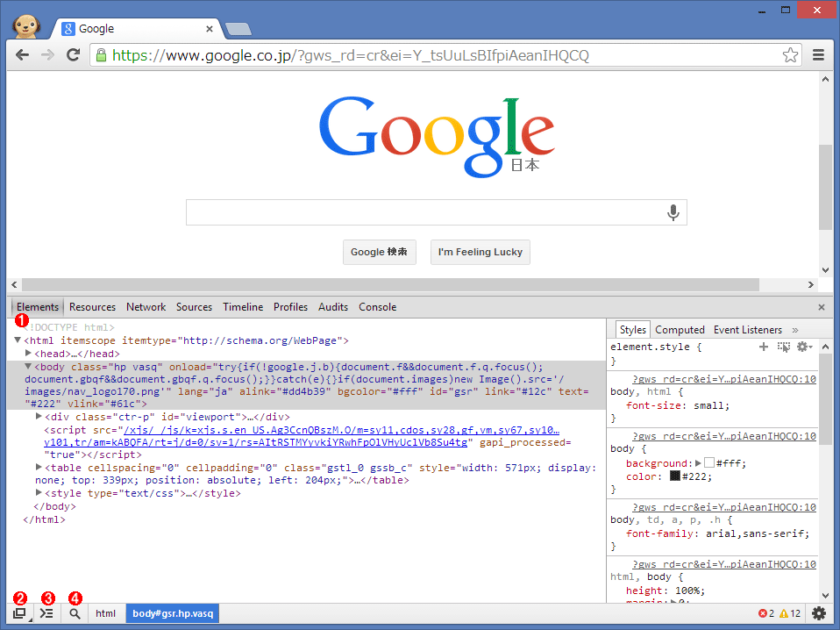Select the Computed sidebar tab
The width and height of the screenshot is (840, 630).
click(x=680, y=330)
